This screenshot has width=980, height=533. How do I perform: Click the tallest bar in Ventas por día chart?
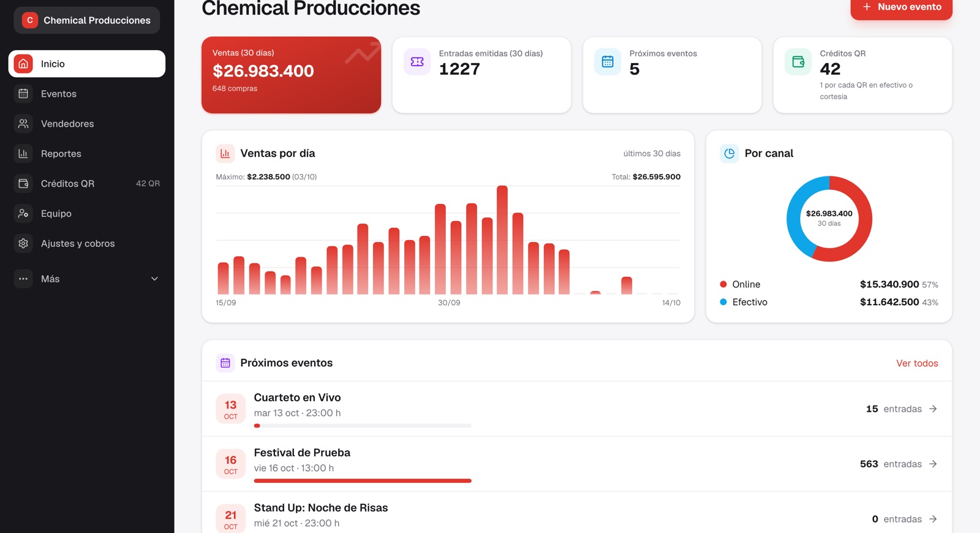502,240
